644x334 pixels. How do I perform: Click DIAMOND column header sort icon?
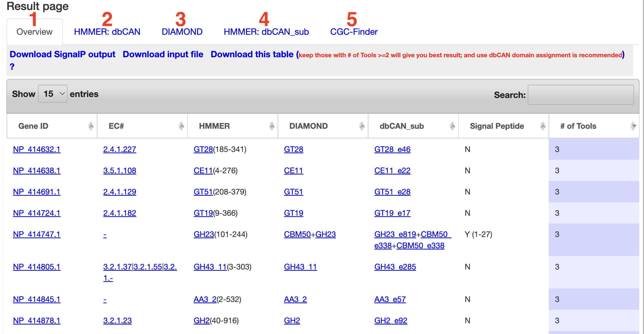[x=362, y=126]
